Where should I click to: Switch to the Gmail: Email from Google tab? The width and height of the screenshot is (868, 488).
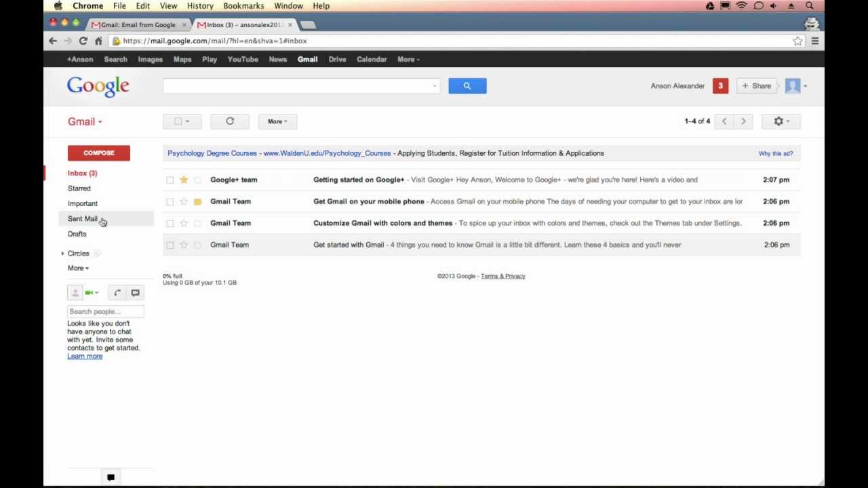138,25
